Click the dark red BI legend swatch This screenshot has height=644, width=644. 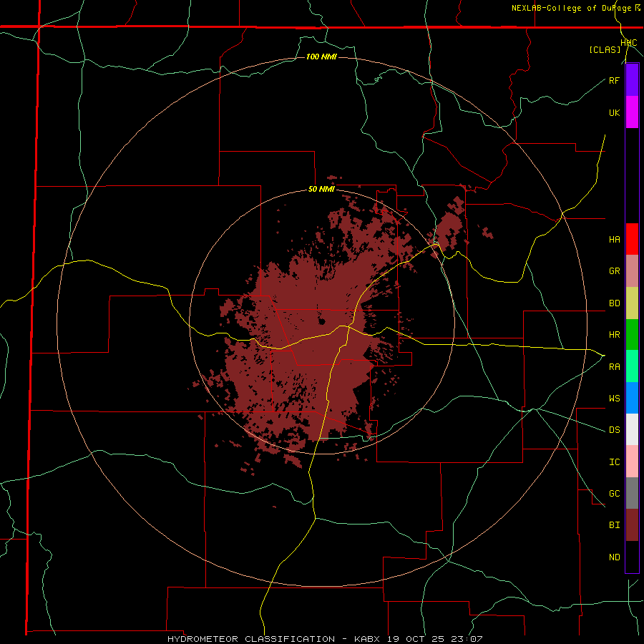click(632, 525)
